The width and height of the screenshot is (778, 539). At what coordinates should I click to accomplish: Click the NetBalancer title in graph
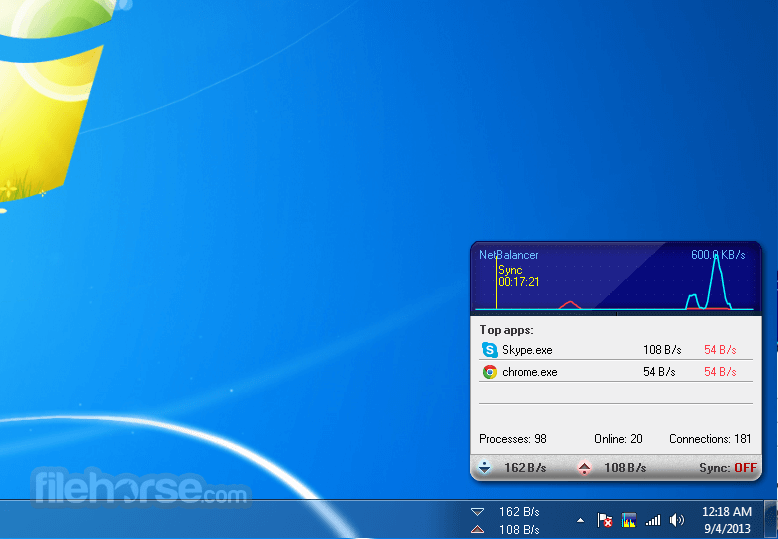point(509,255)
